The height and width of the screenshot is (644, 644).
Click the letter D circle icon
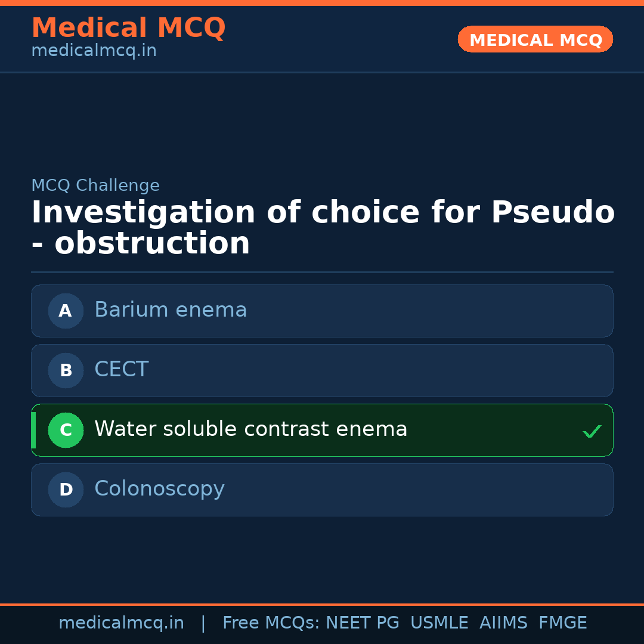[x=66, y=490]
